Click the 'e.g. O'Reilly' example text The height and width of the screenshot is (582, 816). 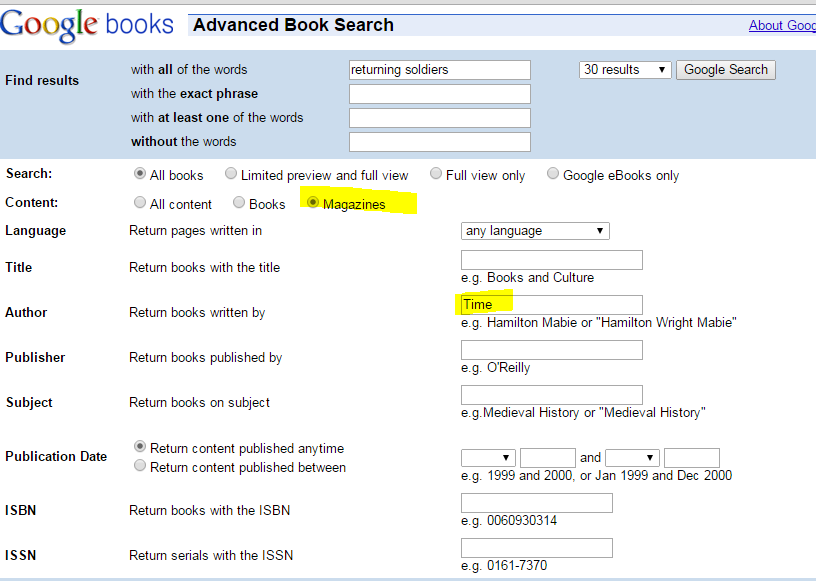(x=495, y=368)
